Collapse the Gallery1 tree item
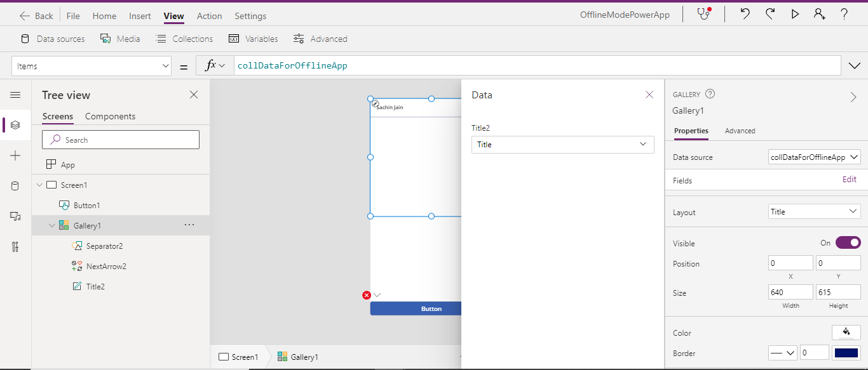868x370 pixels. pyautogui.click(x=52, y=225)
